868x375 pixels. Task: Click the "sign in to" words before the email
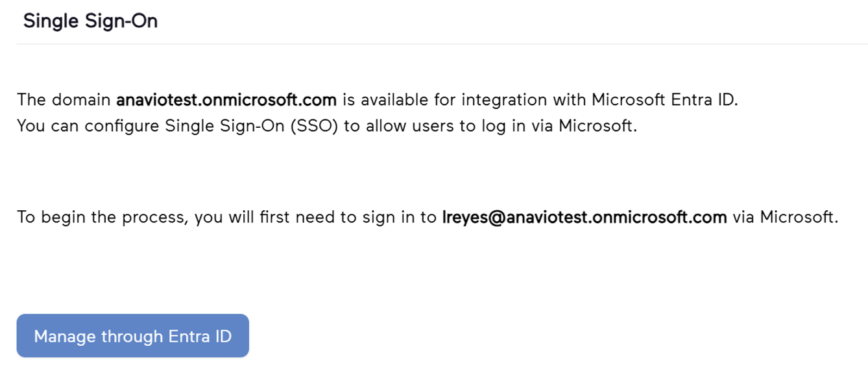pyautogui.click(x=405, y=217)
